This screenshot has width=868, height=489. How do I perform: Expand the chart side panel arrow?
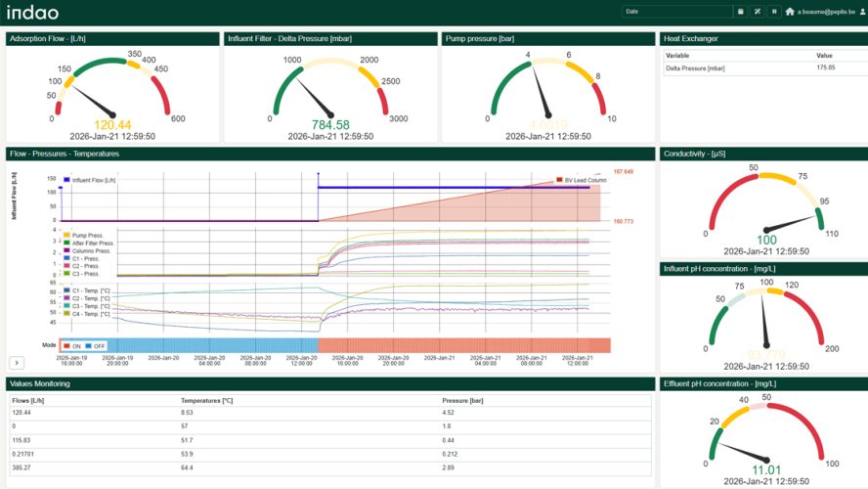(16, 363)
